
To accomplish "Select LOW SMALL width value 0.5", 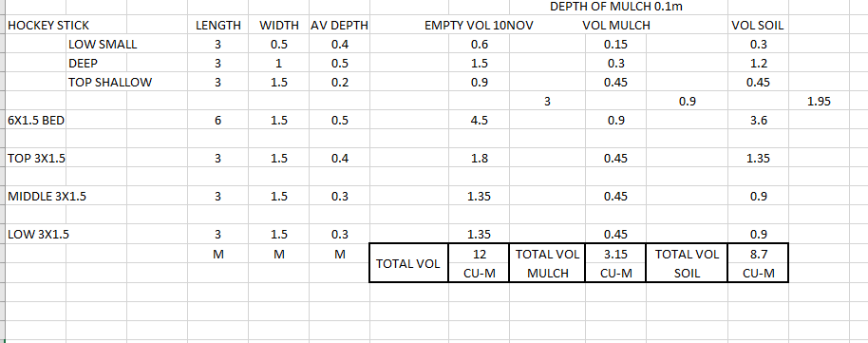I will 278,45.
